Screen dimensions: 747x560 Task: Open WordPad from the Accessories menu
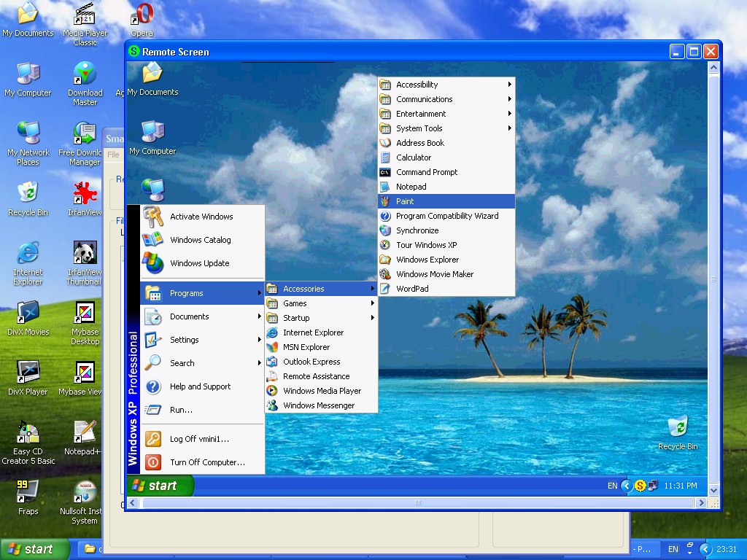click(446, 289)
